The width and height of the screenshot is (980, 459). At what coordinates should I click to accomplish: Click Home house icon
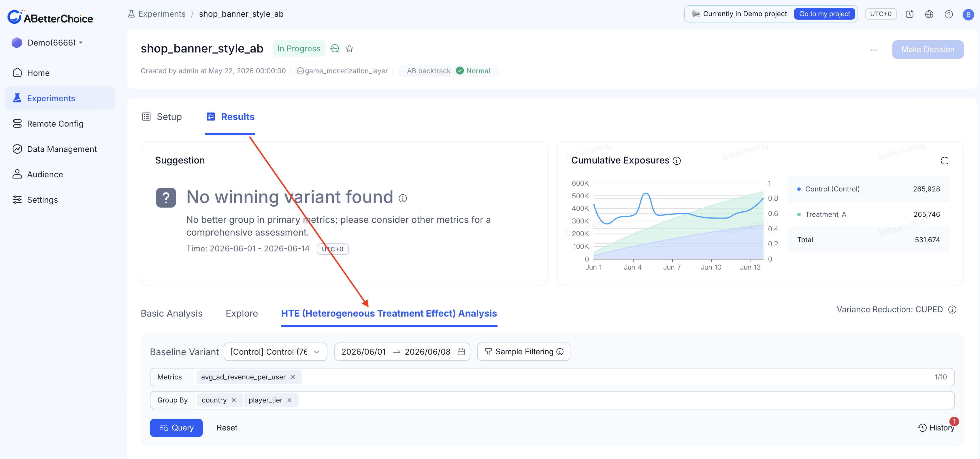[x=17, y=73]
